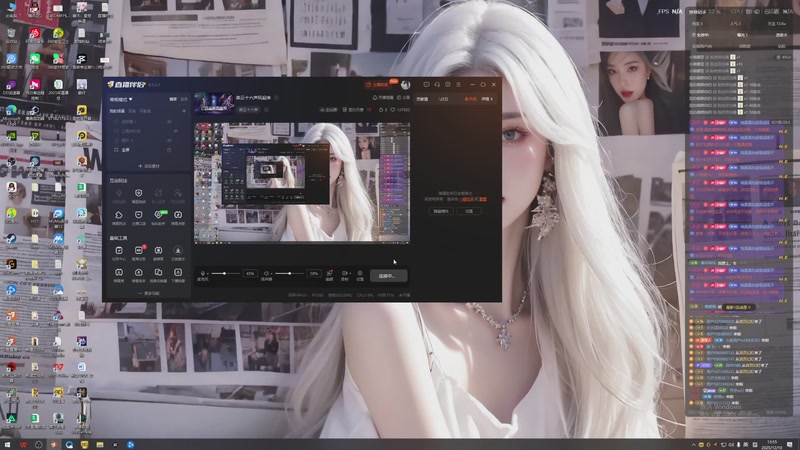Viewport: 800px width, 450px height.
Task: Switch to 竖屏 portrait orientation
Action: pos(184,99)
